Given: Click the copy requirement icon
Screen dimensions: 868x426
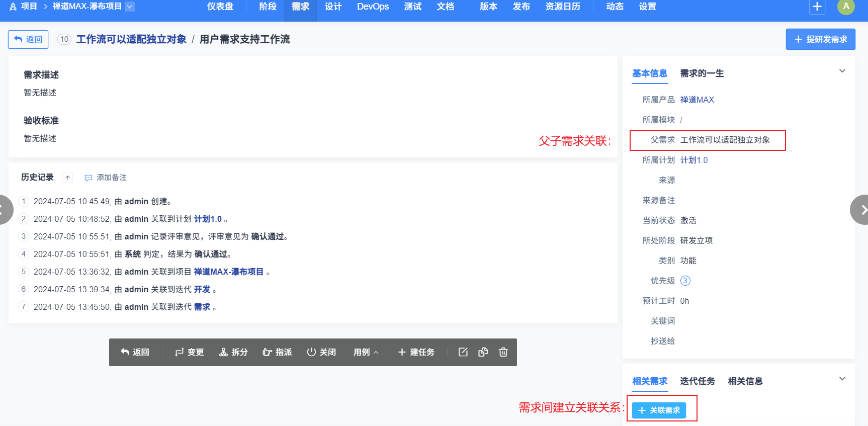Looking at the screenshot, I should (x=483, y=352).
